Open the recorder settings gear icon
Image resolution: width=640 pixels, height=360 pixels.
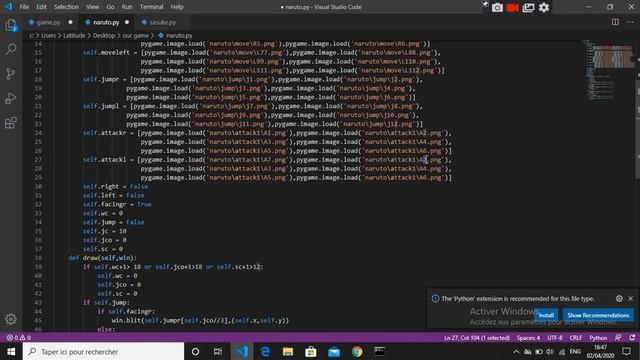click(x=544, y=7)
